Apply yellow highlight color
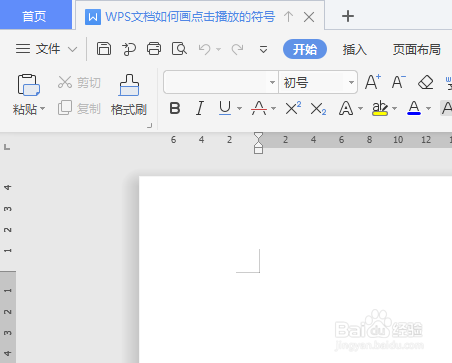Image resolution: width=452 pixels, height=363 pixels. point(380,108)
